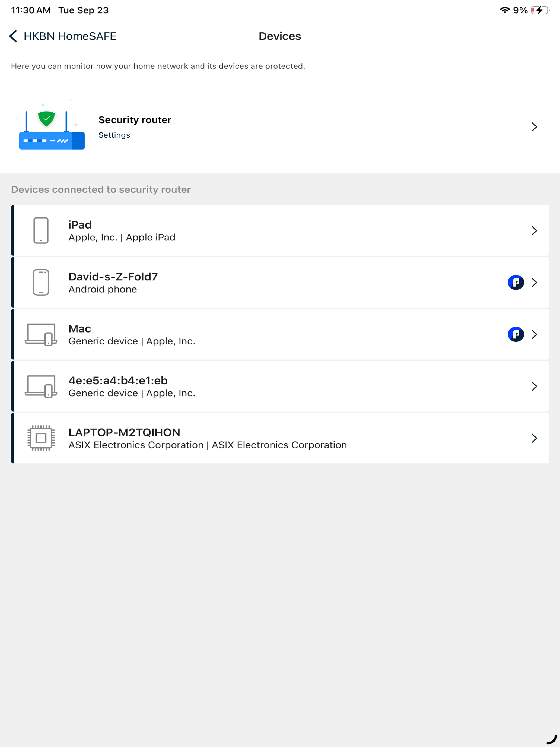This screenshot has width=560, height=747.
Task: Open David-s-Z-Fold7 device name
Action: coord(113,277)
